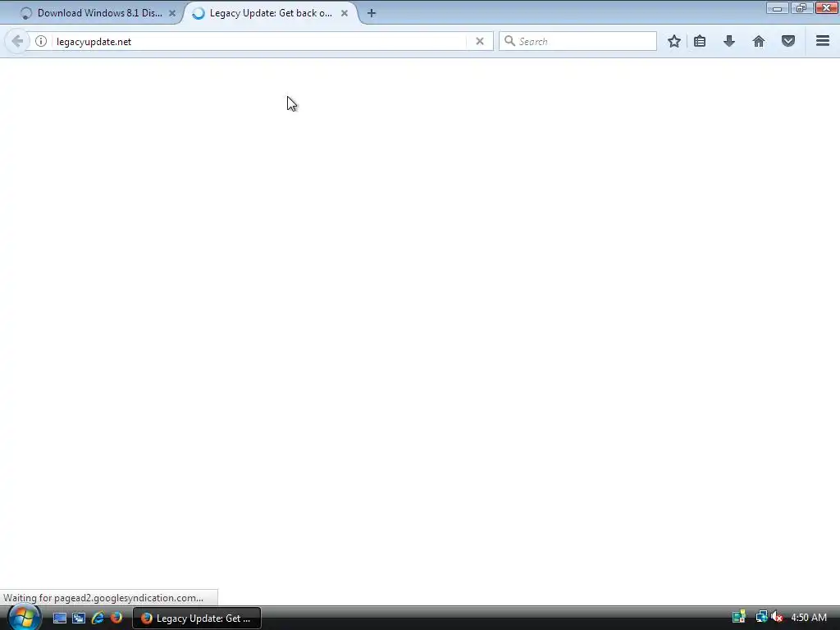Open the 4:50 AM clock
The image size is (840, 630).
(x=808, y=618)
